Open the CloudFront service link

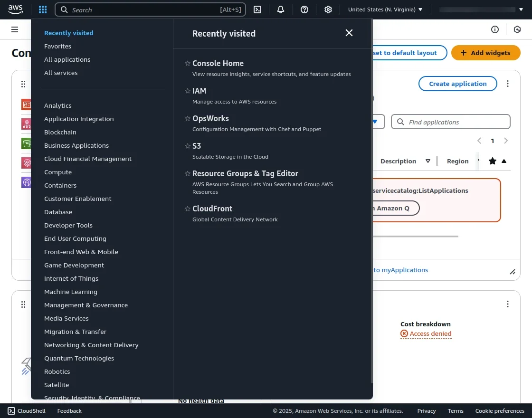pyautogui.click(x=212, y=209)
